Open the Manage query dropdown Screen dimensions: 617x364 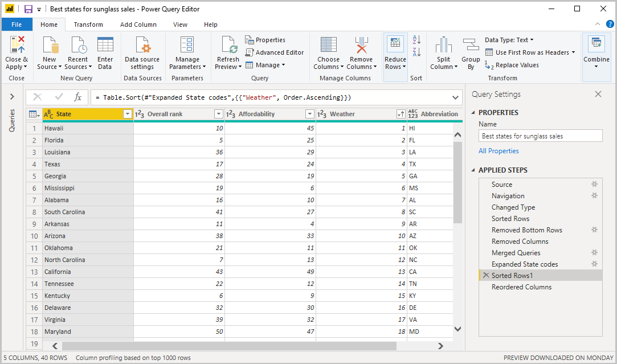[x=265, y=65]
